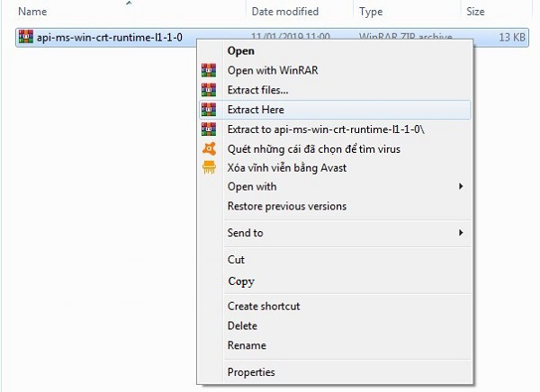Click the archive file icon of api-ms-win-crt-runtime-l1-1-0
The width and height of the screenshot is (540, 392).
pos(24,37)
